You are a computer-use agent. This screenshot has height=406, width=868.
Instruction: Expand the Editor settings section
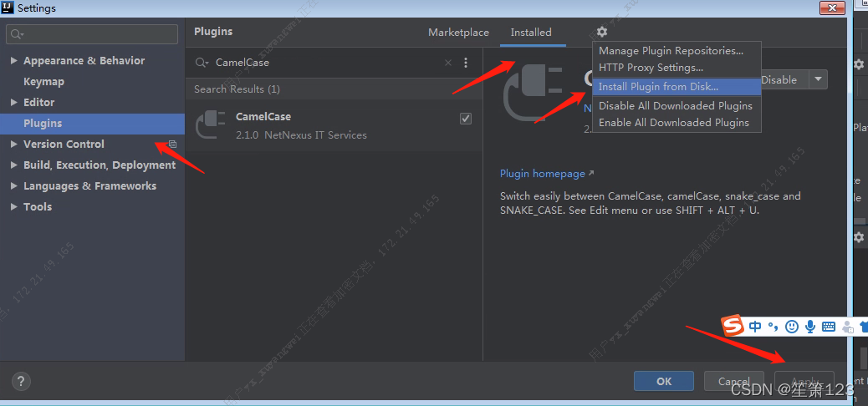coord(14,102)
